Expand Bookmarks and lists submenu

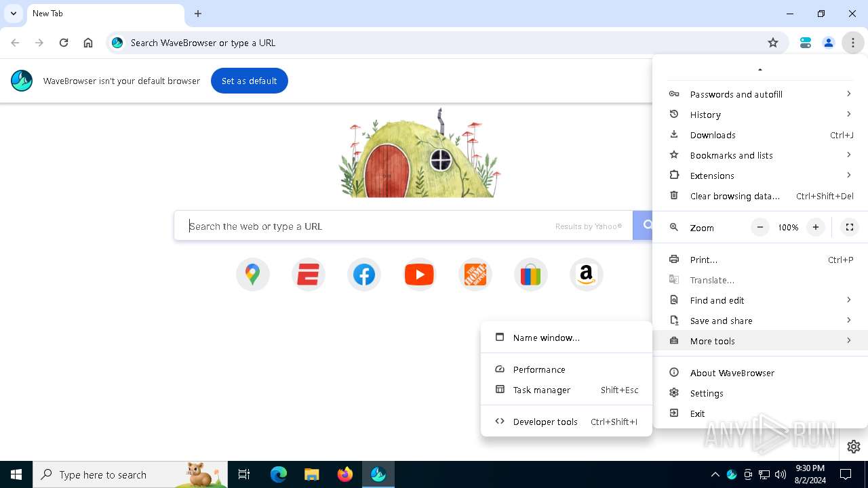click(760, 155)
